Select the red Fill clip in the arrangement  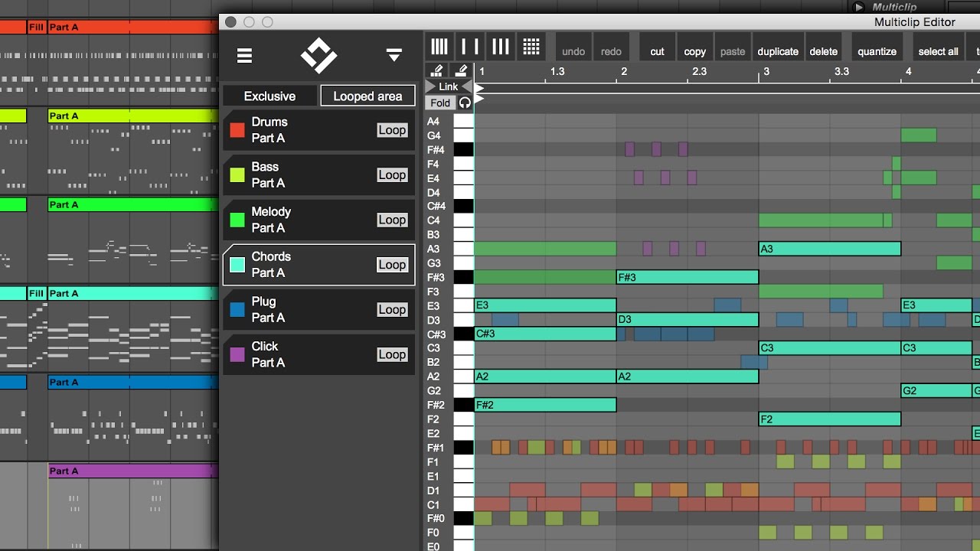[x=36, y=27]
